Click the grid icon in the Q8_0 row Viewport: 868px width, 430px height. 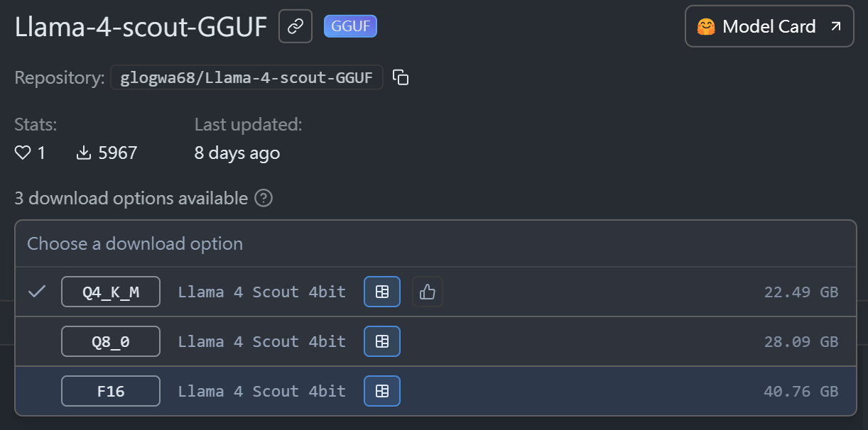(382, 341)
